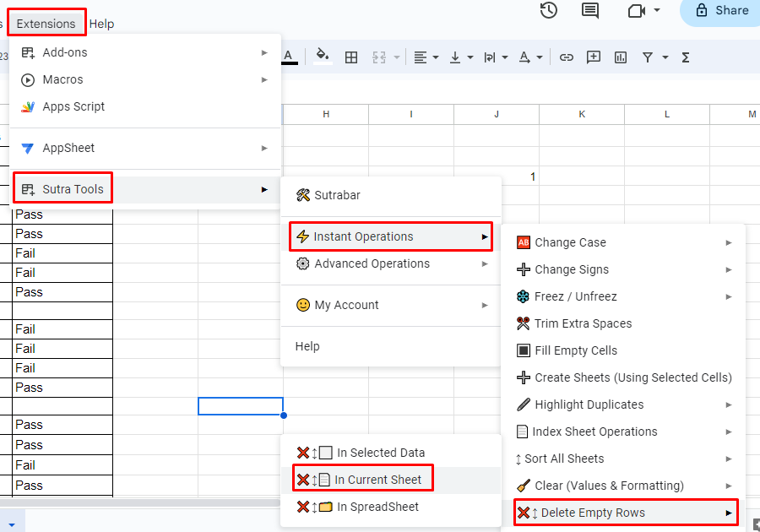Viewport: 760px width, 532px height.
Task: Open the Change Signs submenu
Action: tap(623, 269)
